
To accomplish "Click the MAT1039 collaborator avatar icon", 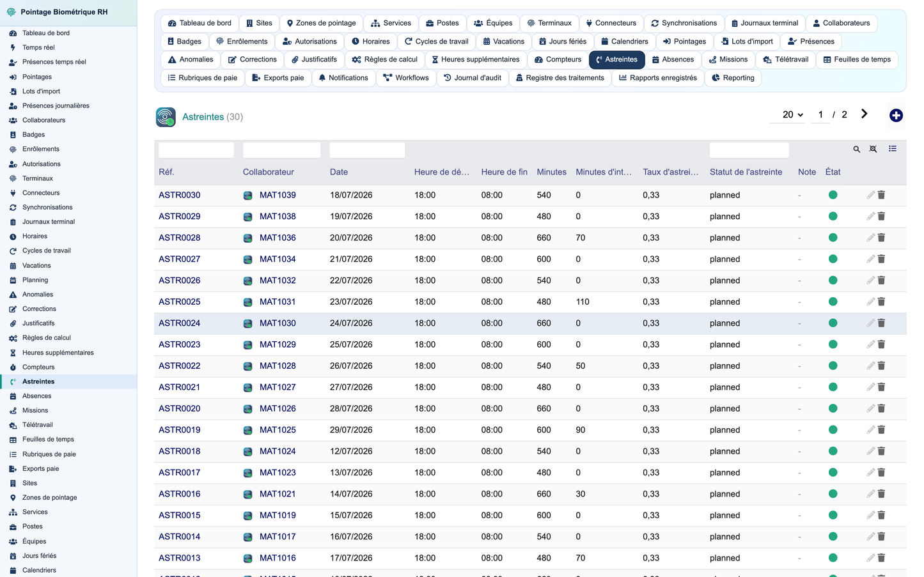I will pyautogui.click(x=247, y=196).
